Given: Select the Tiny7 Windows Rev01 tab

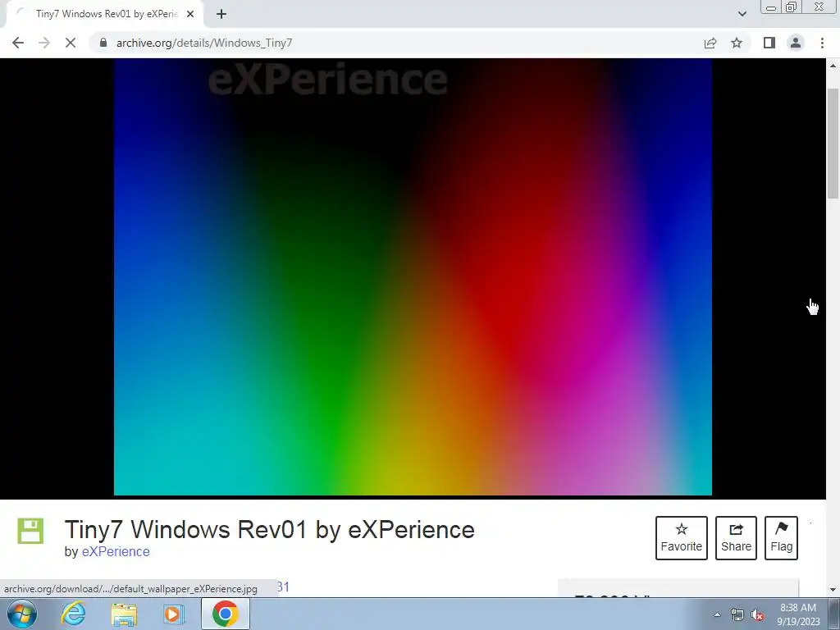Looking at the screenshot, I should [105, 14].
